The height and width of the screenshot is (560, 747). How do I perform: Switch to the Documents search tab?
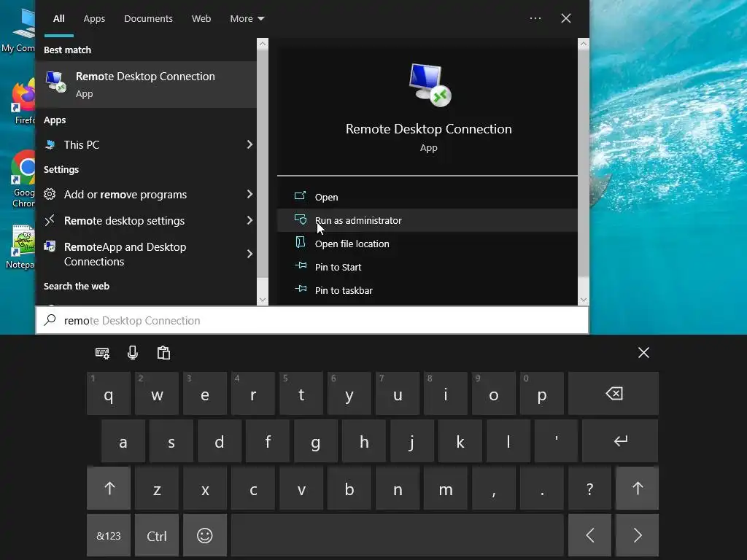tap(148, 18)
